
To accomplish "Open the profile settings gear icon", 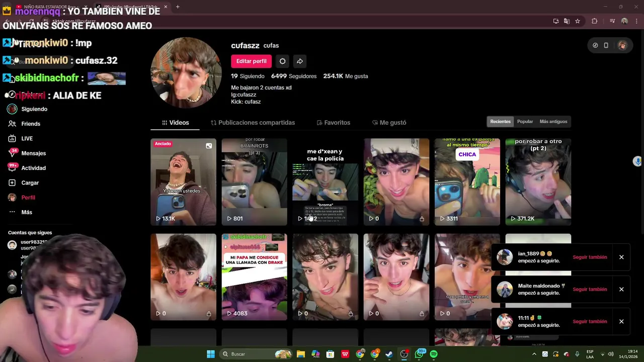I will click(282, 61).
